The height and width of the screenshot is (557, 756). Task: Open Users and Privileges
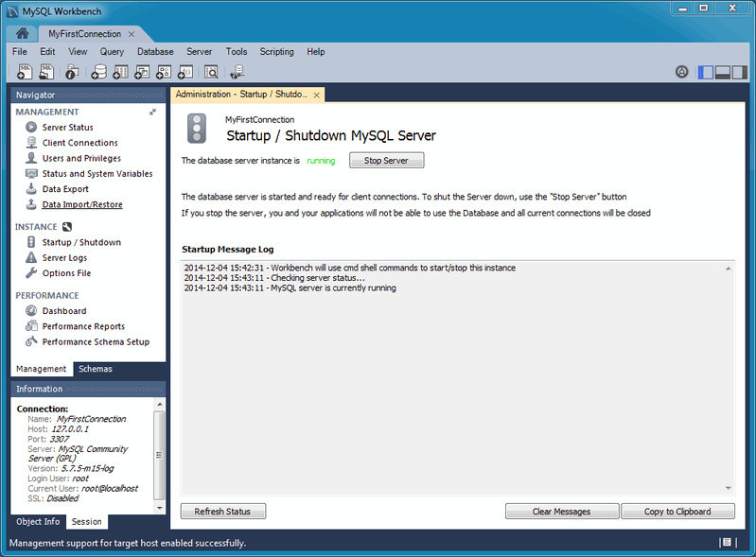(x=81, y=158)
